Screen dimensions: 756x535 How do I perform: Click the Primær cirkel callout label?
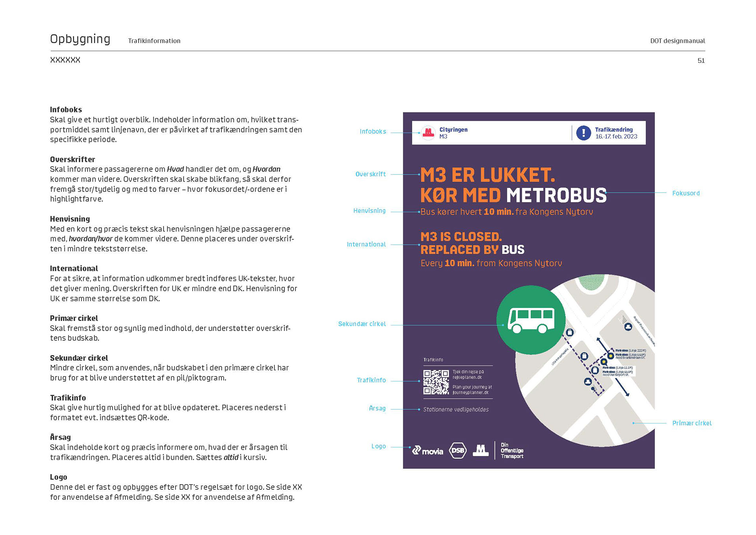691,423
